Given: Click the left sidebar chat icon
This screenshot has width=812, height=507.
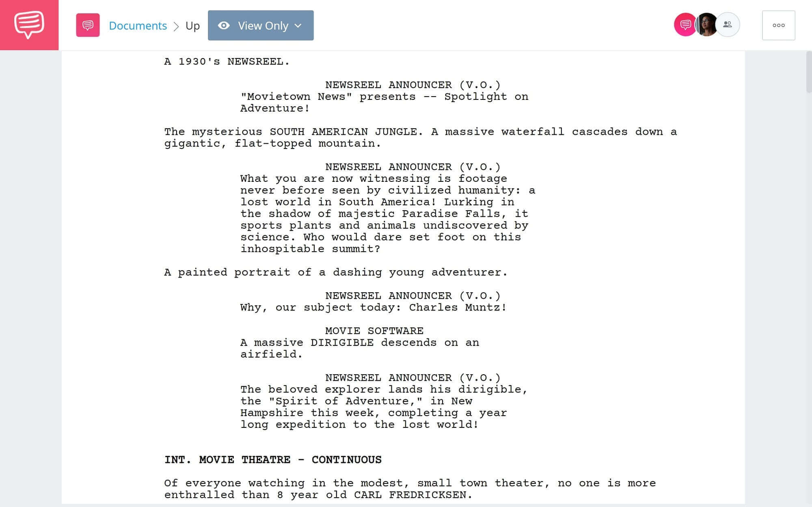Looking at the screenshot, I should pos(29,24).
